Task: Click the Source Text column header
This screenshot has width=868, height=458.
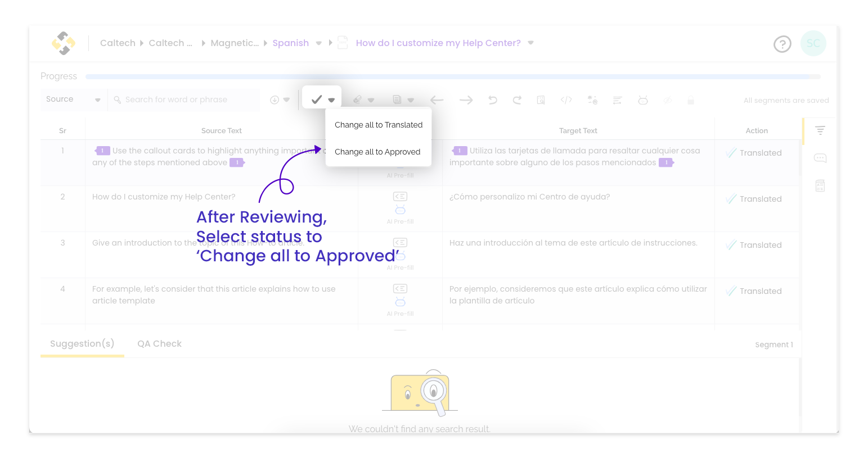Action: pos(222,130)
